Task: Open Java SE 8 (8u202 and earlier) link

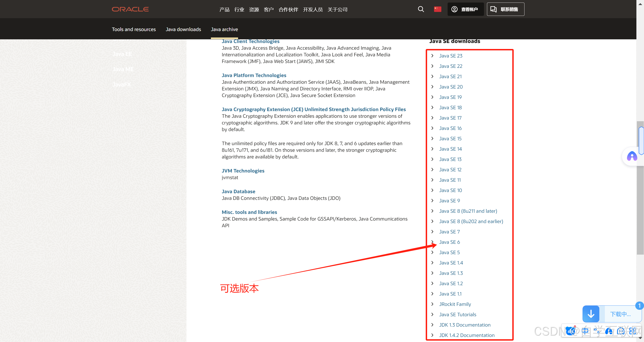Action: pyautogui.click(x=471, y=221)
